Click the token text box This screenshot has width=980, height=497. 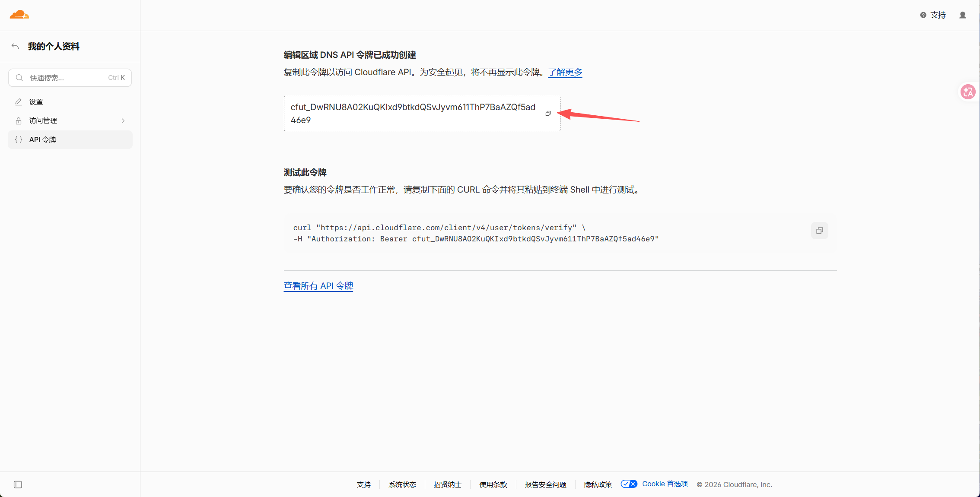coord(422,114)
